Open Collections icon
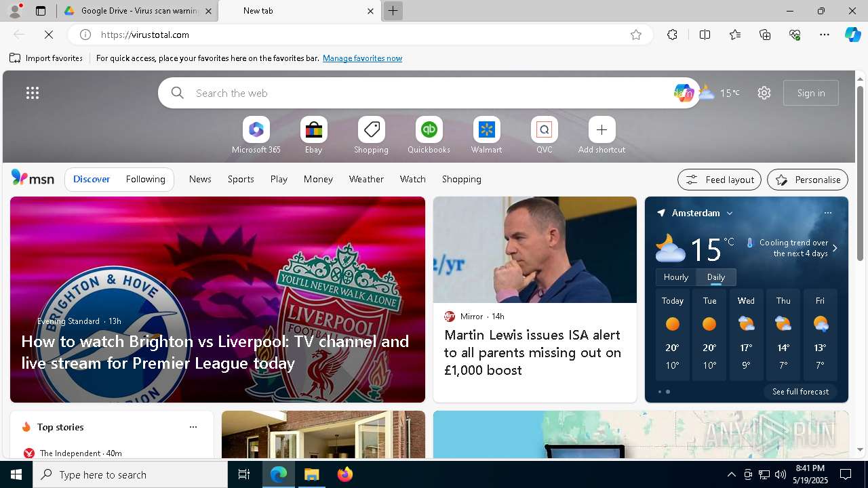Viewport: 868px width, 488px height. [x=765, y=35]
